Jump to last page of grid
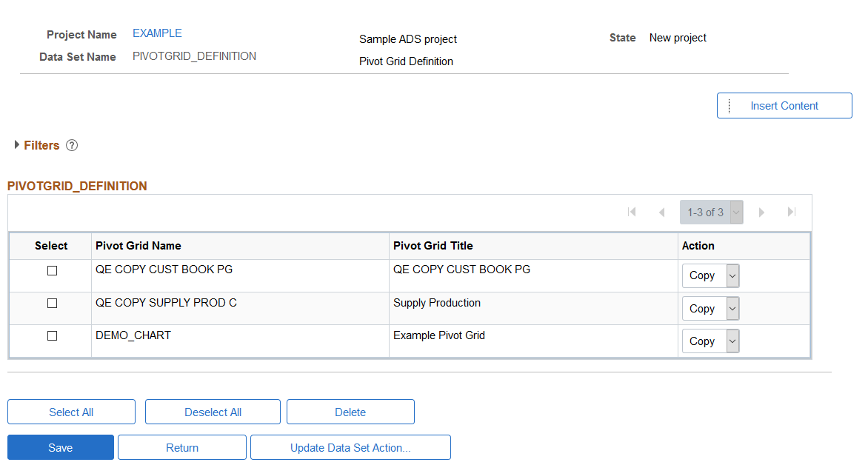The image size is (868, 465). [792, 212]
